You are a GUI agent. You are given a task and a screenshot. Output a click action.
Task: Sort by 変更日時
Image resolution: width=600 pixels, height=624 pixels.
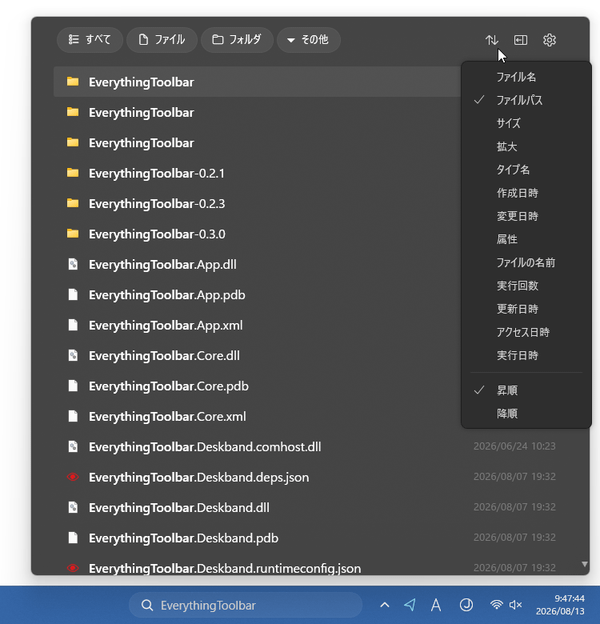coord(526,216)
